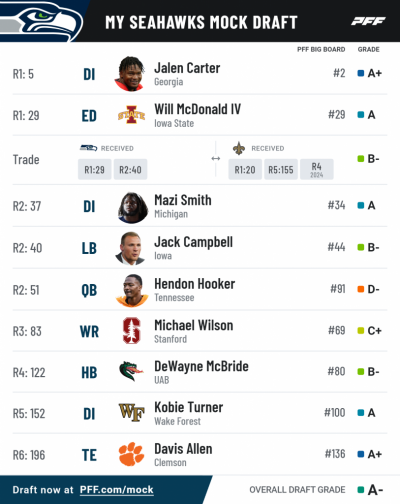Click Hendon Hooker's headshot photo
Image resolution: width=400 pixels, height=504 pixels.
click(131, 290)
